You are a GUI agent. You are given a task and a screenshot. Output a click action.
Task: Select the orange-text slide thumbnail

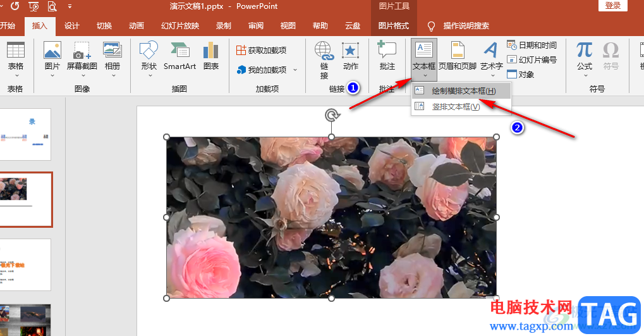click(25, 265)
